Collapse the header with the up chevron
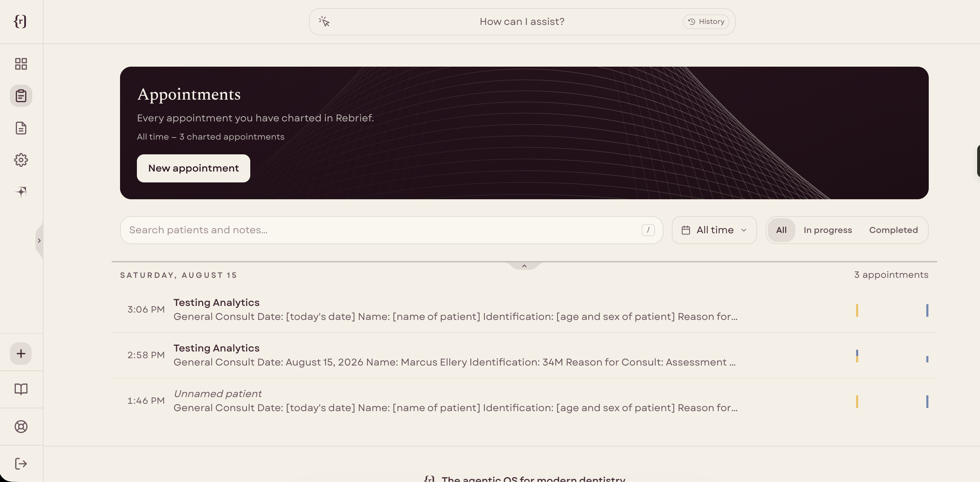Image resolution: width=980 pixels, height=482 pixels. click(x=524, y=266)
